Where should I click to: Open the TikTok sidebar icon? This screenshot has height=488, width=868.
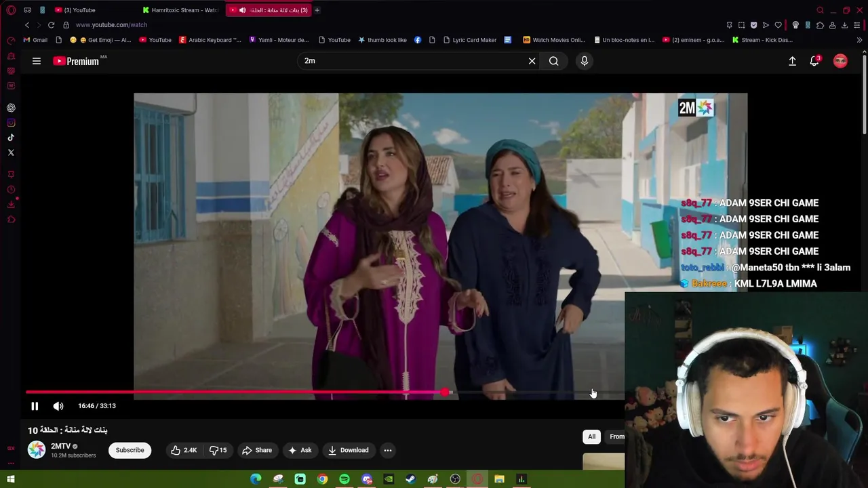pos(11,138)
